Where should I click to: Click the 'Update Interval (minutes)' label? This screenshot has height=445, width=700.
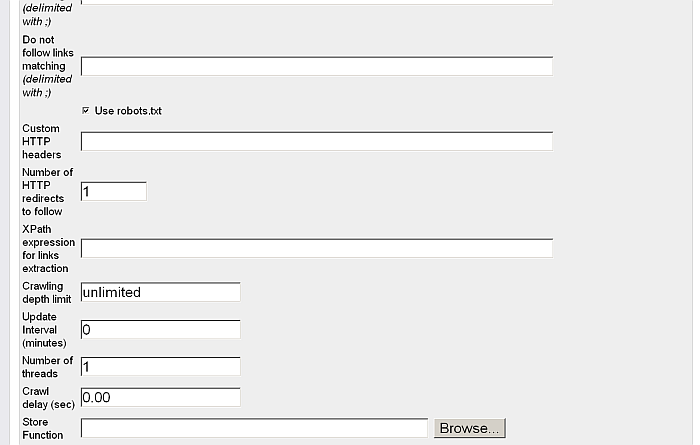click(x=44, y=330)
